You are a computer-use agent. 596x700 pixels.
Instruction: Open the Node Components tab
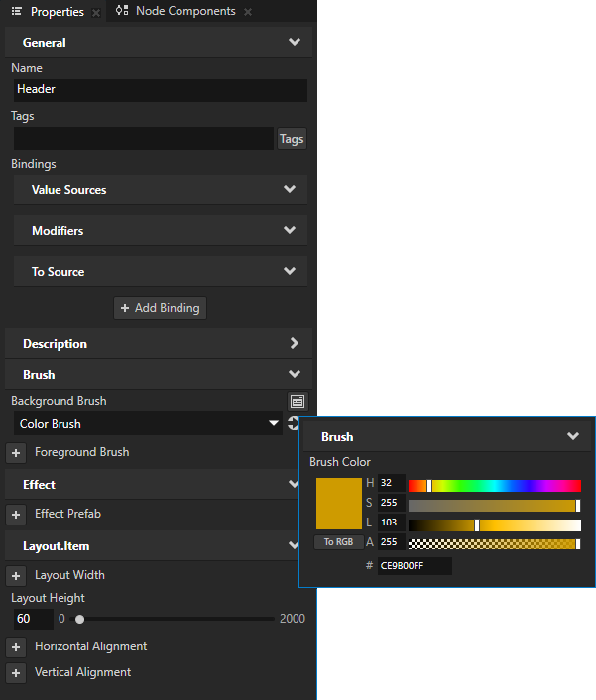point(185,11)
